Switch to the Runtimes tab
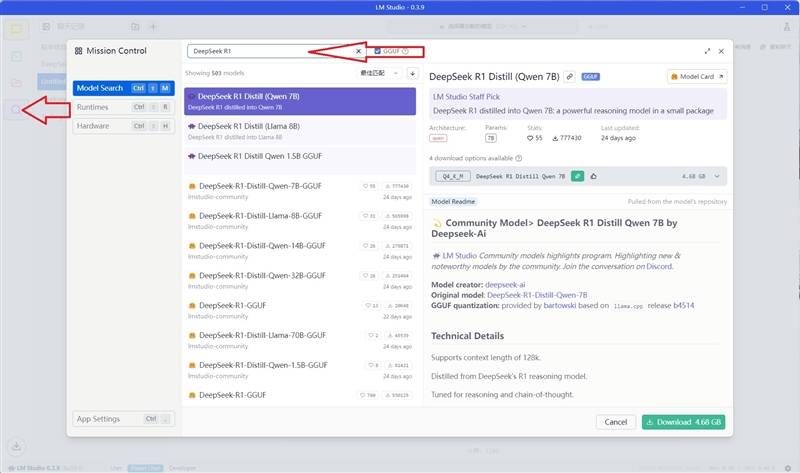The width and height of the screenshot is (800, 473). (123, 107)
